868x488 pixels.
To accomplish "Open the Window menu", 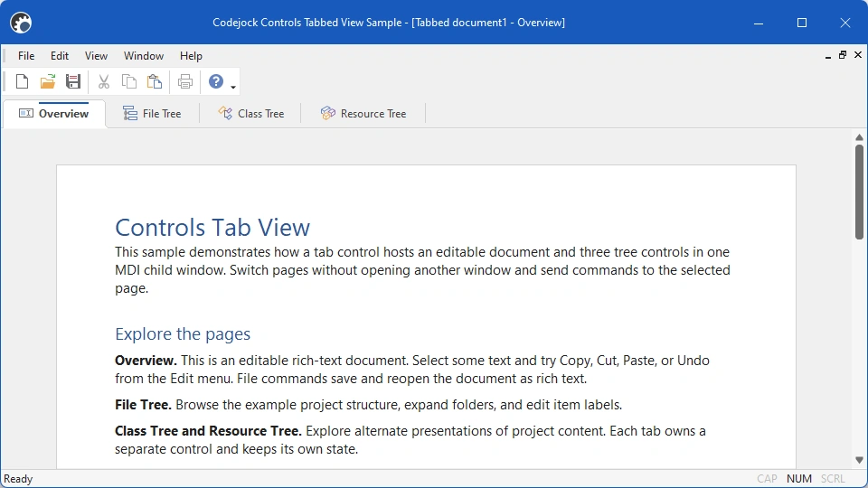I will 144,56.
